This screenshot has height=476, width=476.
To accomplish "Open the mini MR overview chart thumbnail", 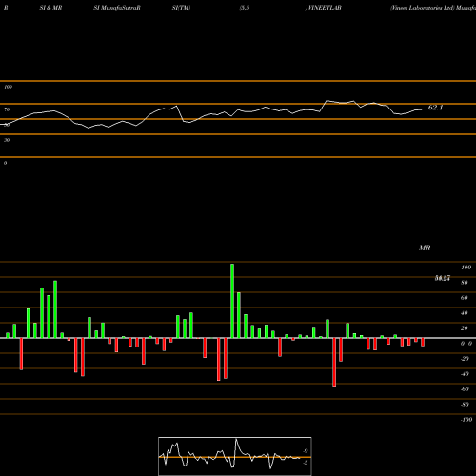I will tap(235, 456).
